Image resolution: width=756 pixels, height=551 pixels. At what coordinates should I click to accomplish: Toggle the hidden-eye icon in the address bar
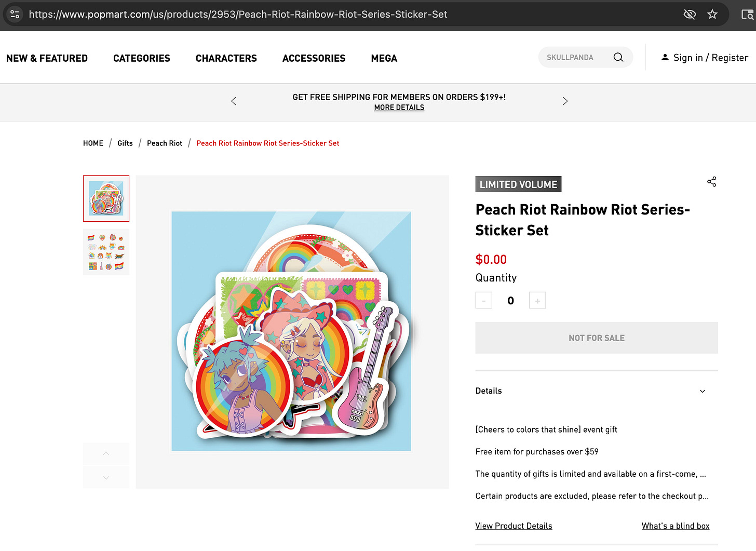690,14
